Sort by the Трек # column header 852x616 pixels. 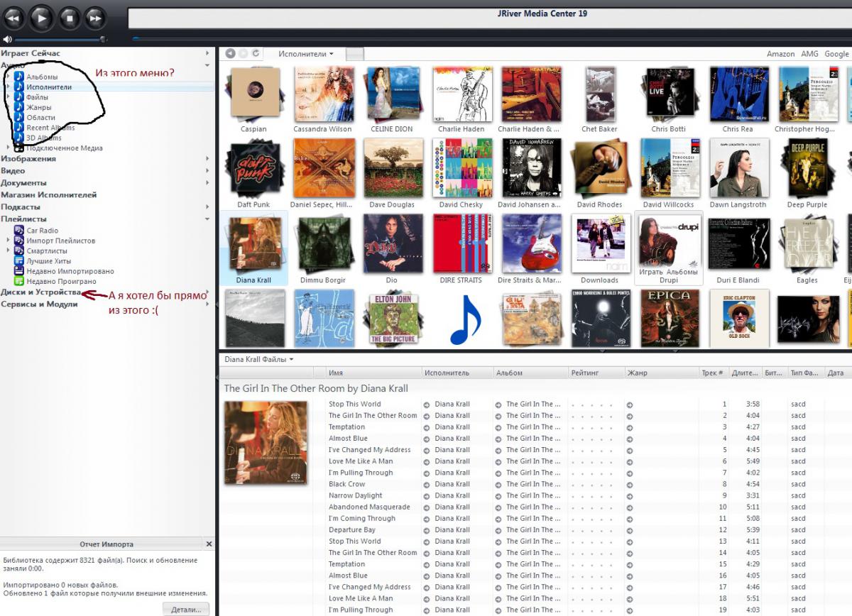tap(712, 373)
